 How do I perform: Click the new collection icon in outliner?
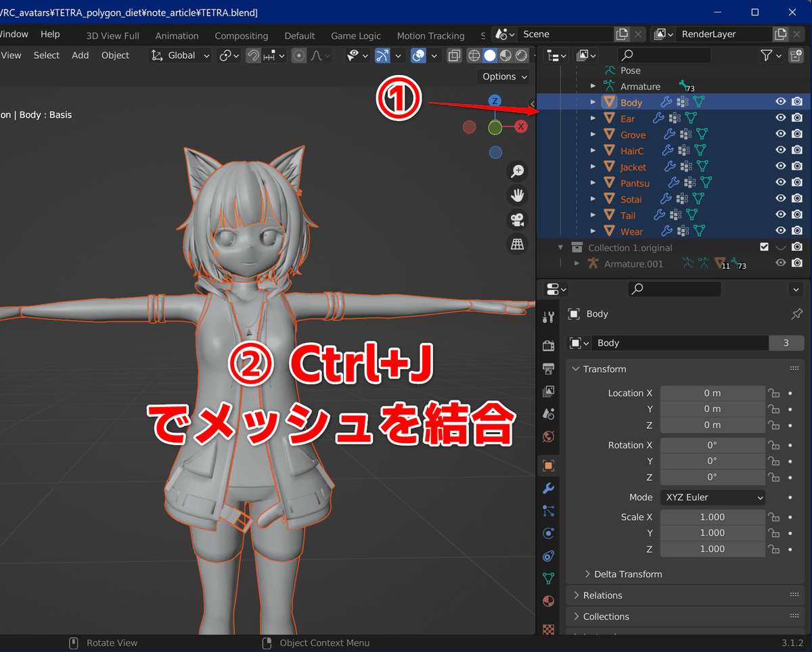797,55
